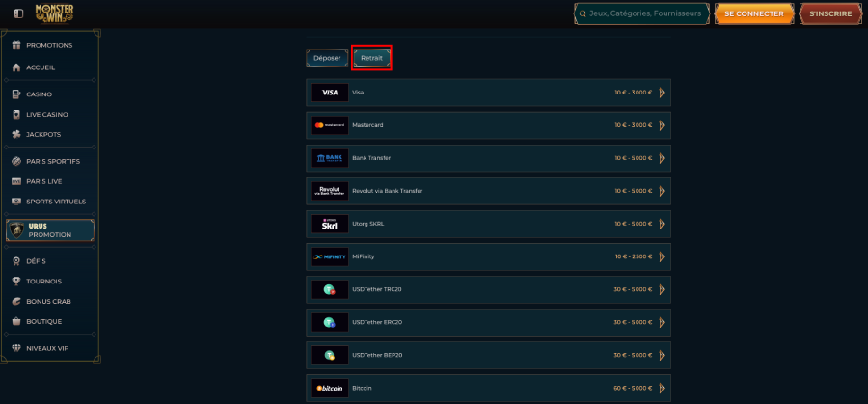Open the Urus Promotion banner
868x404 pixels.
pos(50,229)
